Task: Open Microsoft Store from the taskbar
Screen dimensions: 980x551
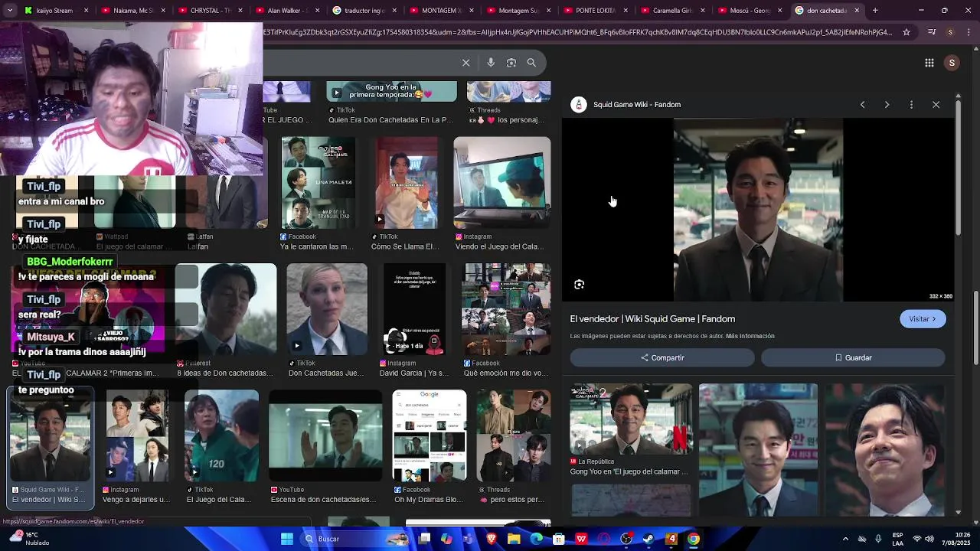Action: click(x=559, y=539)
